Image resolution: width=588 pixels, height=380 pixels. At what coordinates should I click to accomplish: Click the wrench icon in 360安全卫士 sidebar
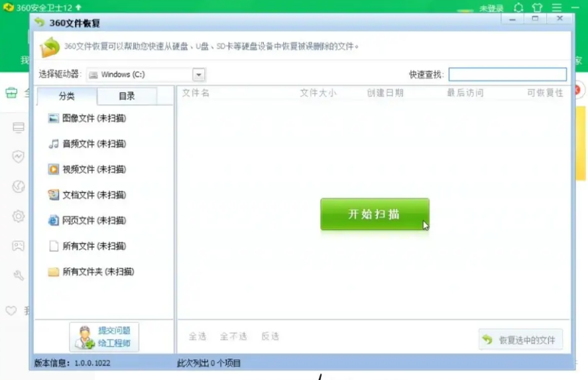click(19, 275)
